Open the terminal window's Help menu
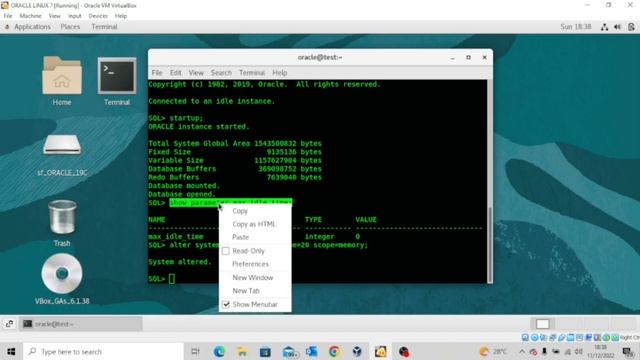Screen dimensions: 640x360 pyautogui.click(x=280, y=73)
